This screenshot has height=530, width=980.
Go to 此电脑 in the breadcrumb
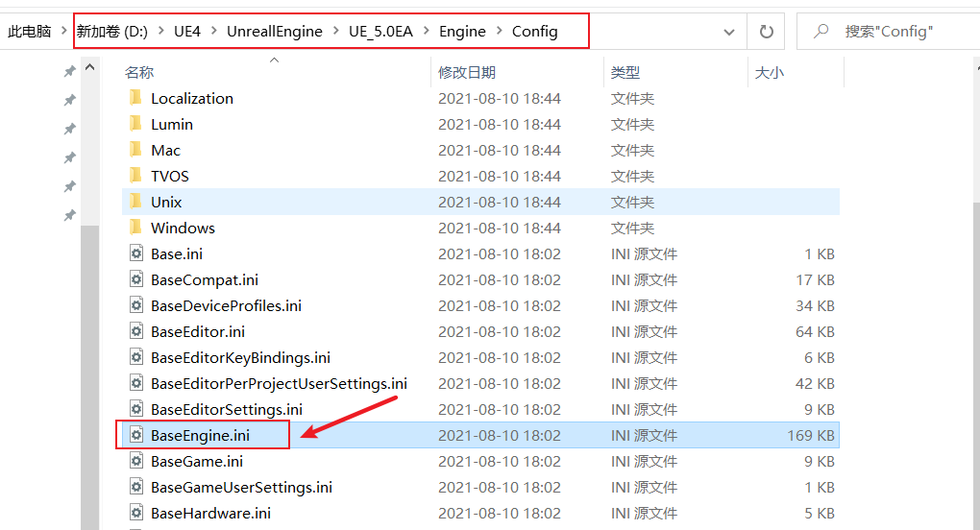[x=29, y=32]
